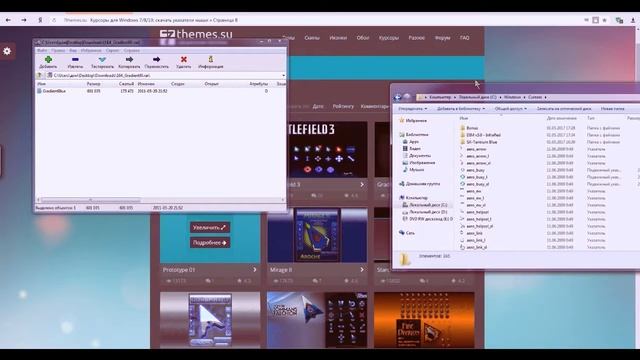Open Иконки link in site navigation
Viewport: 640px width, 360px height.
(338, 38)
